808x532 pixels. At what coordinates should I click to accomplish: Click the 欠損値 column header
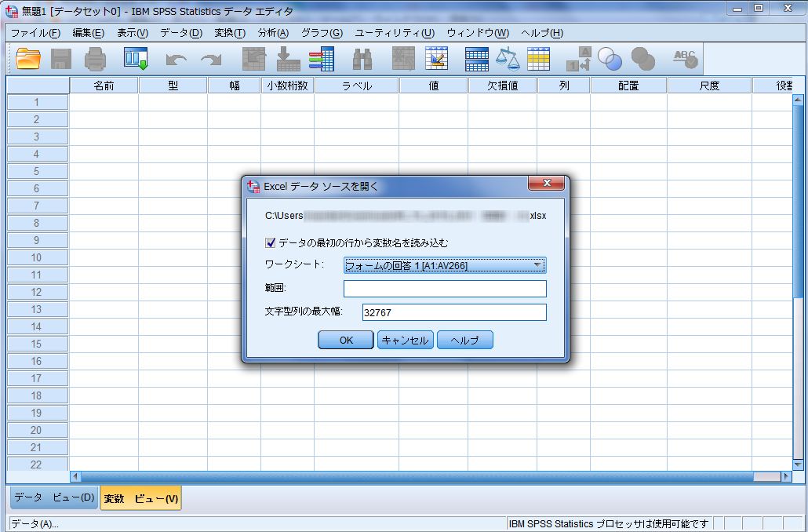point(502,86)
